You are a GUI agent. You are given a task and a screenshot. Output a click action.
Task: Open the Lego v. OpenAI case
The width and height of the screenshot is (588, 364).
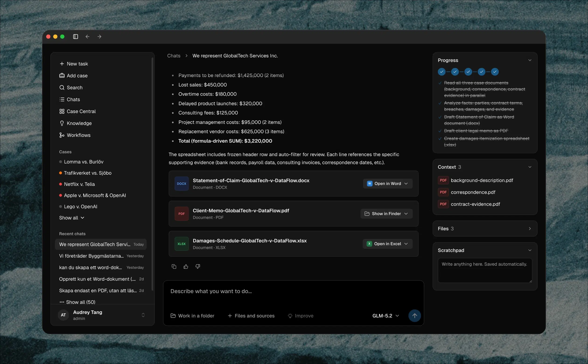pyautogui.click(x=78, y=206)
